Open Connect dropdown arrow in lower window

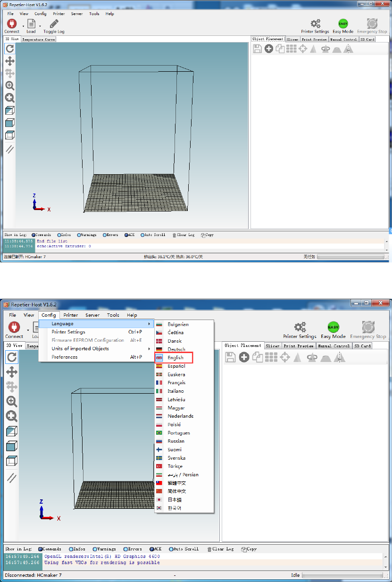28,330
